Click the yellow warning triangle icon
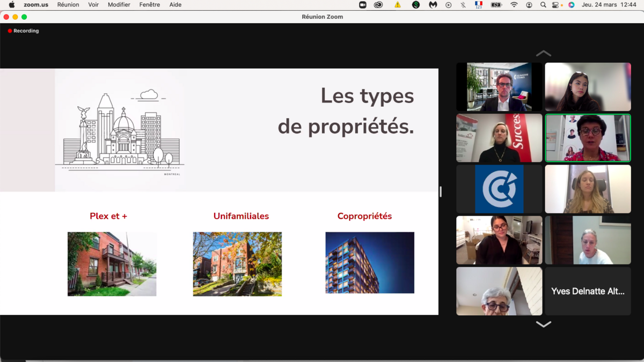 tap(398, 5)
